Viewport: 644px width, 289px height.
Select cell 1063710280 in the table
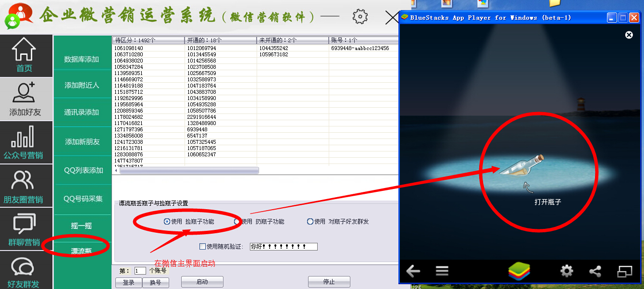tap(128, 55)
